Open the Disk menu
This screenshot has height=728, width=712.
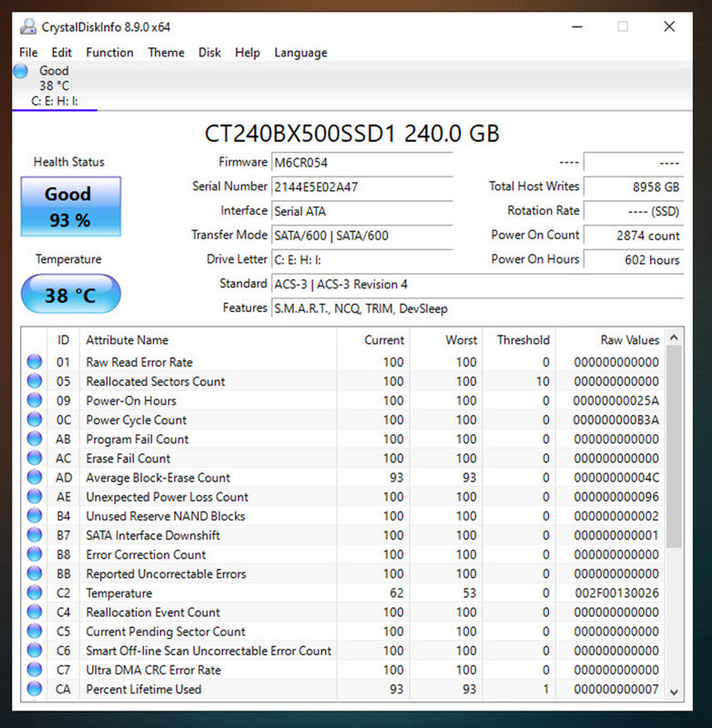[209, 53]
